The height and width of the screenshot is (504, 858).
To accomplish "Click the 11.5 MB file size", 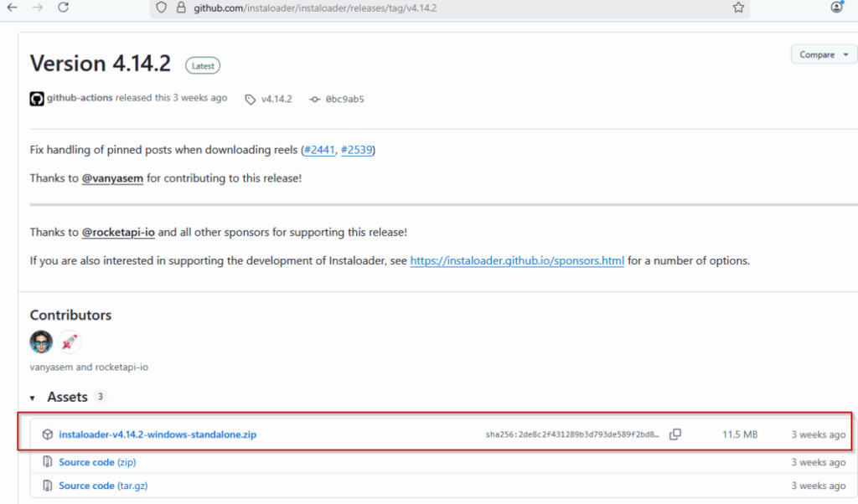I will click(x=740, y=435).
